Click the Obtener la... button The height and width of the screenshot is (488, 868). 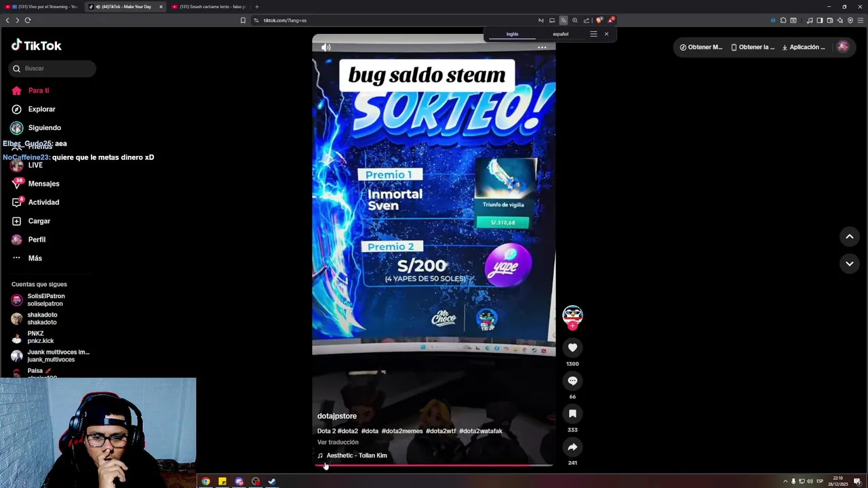coord(753,47)
